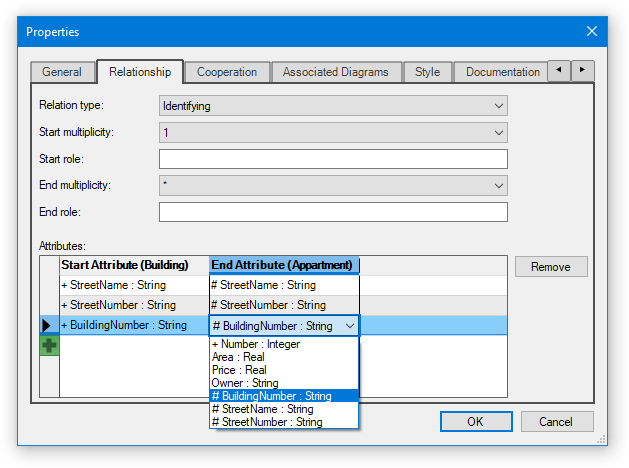Select the Style tab
This screenshot has width=629, height=468.
click(427, 72)
